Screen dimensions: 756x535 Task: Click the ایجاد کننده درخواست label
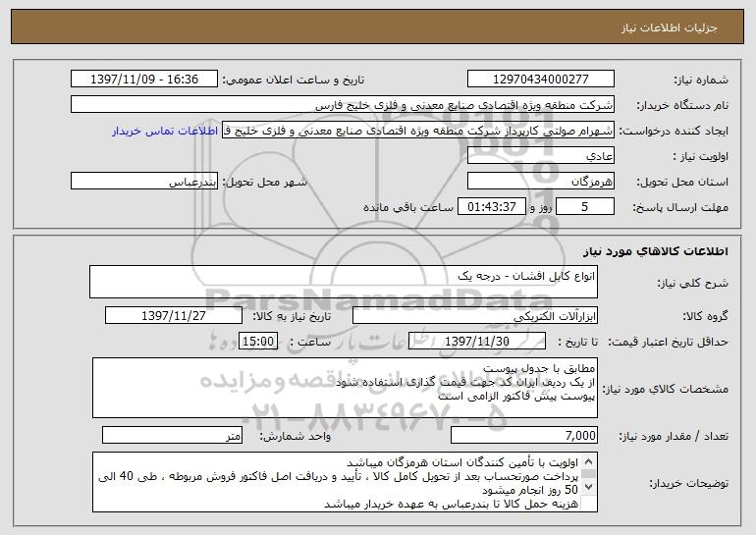pyautogui.click(x=674, y=132)
